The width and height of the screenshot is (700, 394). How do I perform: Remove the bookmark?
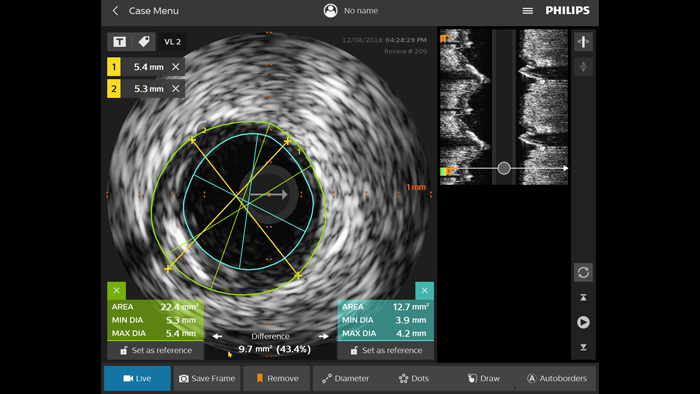coord(277,378)
